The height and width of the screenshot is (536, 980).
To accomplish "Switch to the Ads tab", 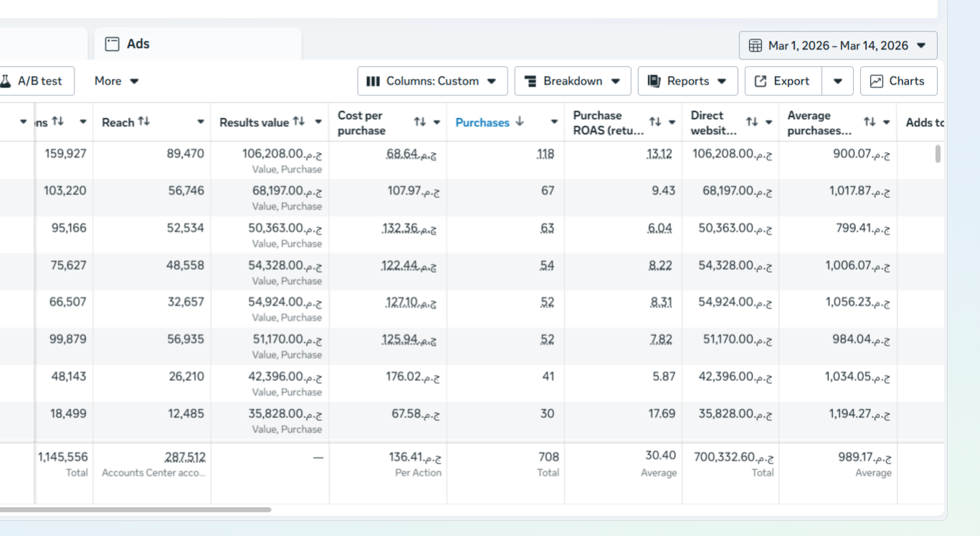I will click(138, 44).
